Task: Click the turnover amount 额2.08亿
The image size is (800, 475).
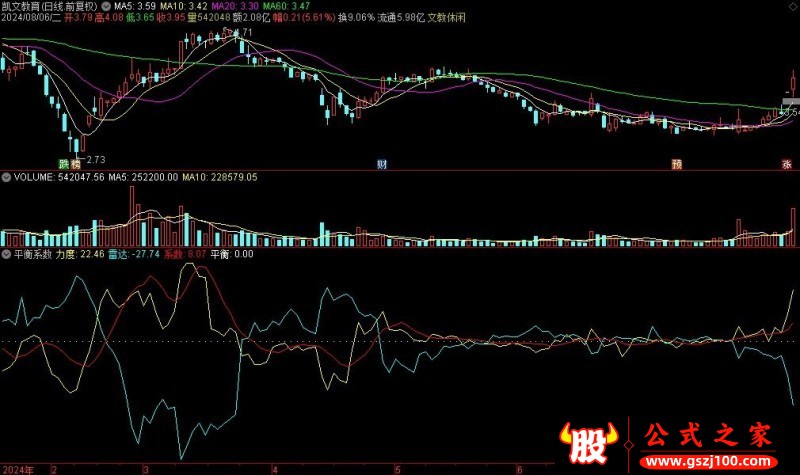Action: (251, 18)
